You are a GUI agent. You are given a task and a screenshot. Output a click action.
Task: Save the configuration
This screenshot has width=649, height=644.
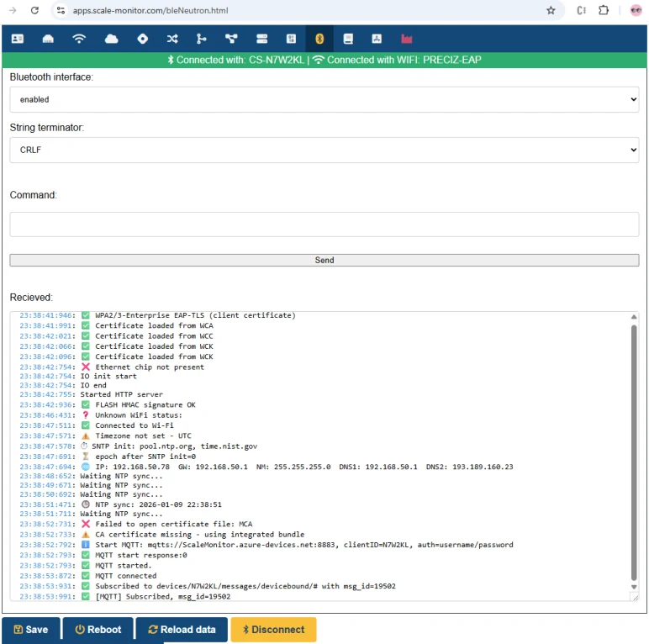31,629
